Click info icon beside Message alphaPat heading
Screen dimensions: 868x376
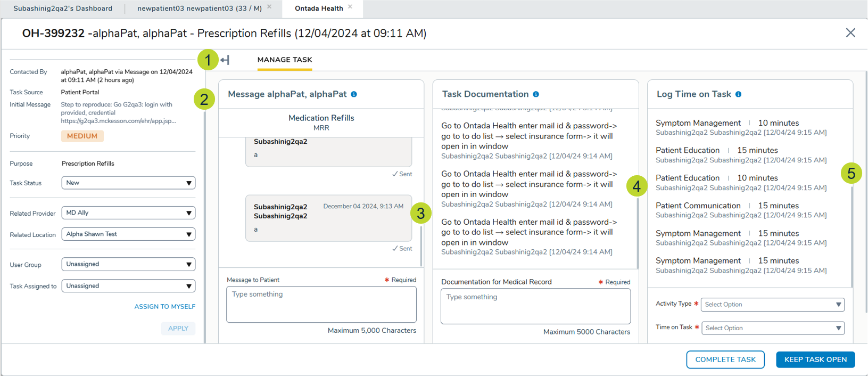tap(354, 94)
